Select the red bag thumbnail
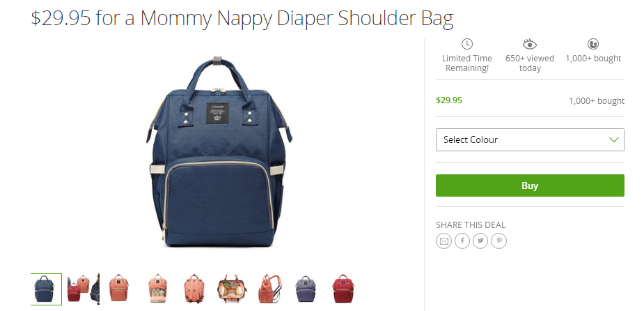Image resolution: width=644 pixels, height=311 pixels. coord(343,289)
